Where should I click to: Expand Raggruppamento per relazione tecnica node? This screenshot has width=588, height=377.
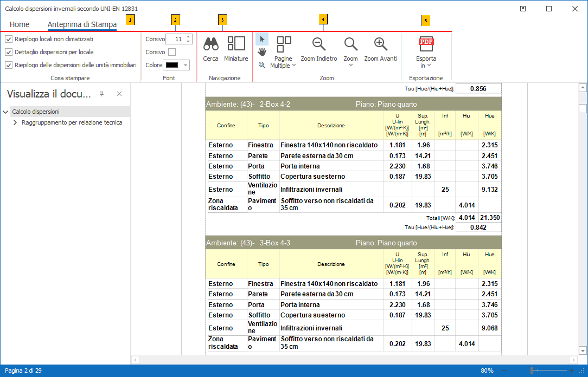click(15, 122)
